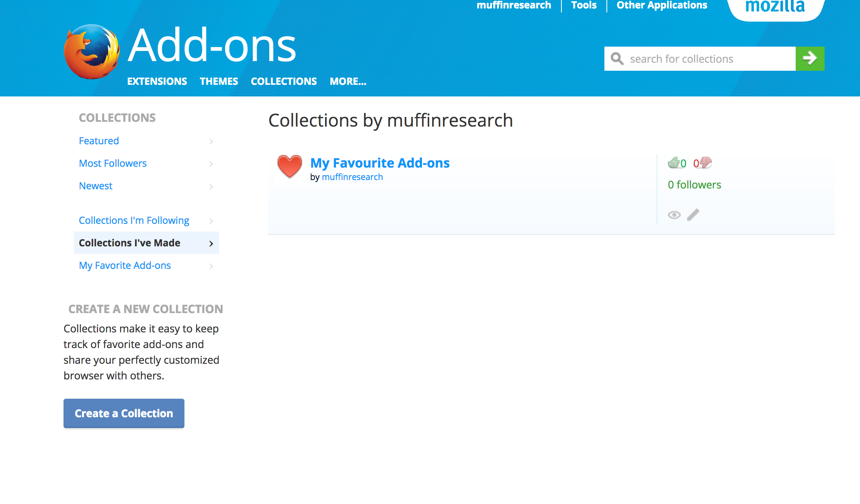Open muffinresearch account link in header
The image size is (860, 504).
point(514,5)
